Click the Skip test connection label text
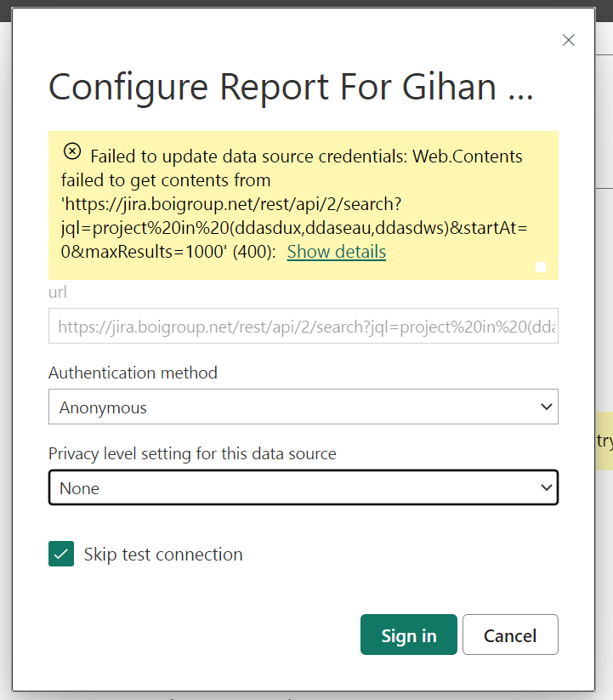The width and height of the screenshot is (613, 700). coord(163,555)
